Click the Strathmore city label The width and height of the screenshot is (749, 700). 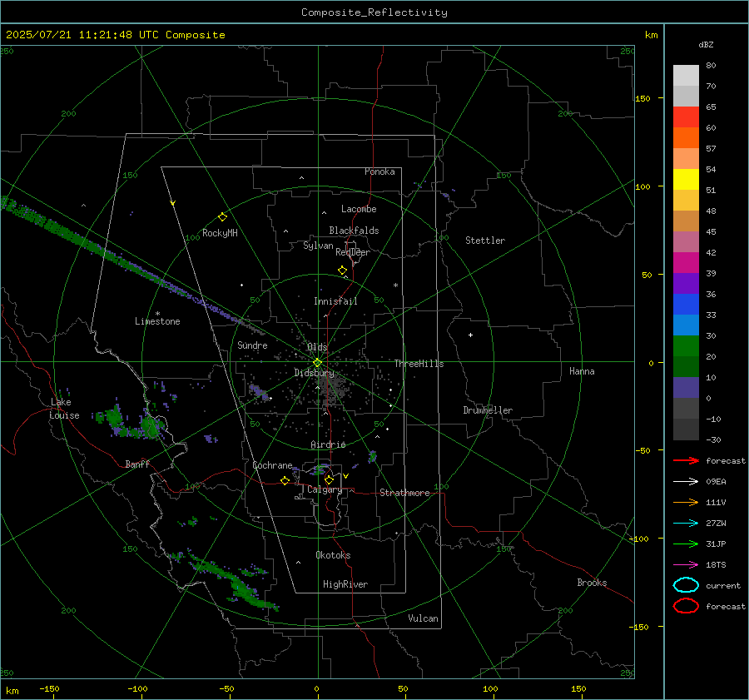404,493
